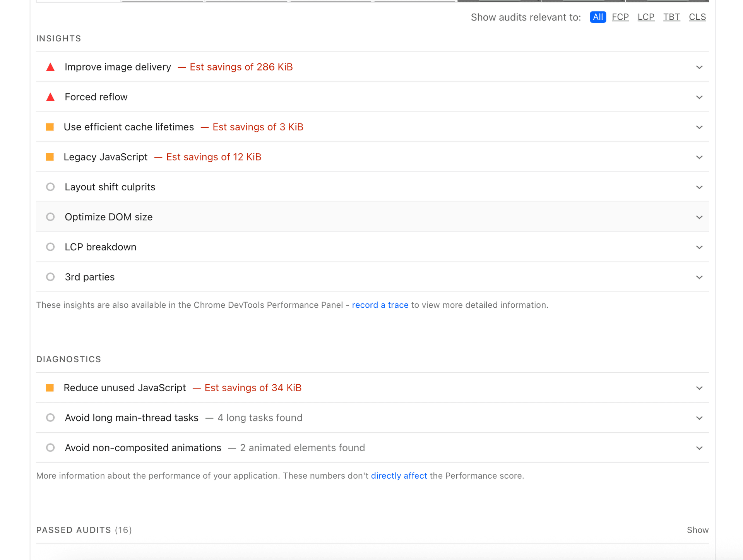The width and height of the screenshot is (743, 560).
Task: Show the passed audits list
Action: coord(697,530)
